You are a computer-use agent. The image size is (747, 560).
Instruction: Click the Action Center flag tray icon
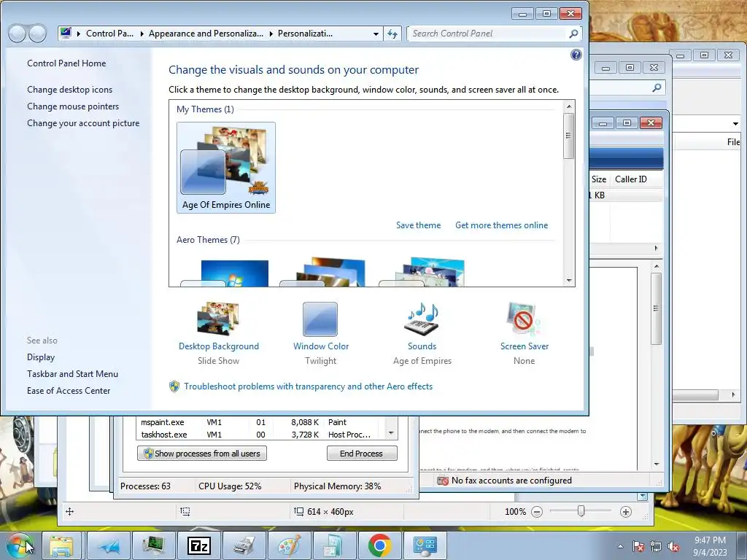click(x=638, y=546)
